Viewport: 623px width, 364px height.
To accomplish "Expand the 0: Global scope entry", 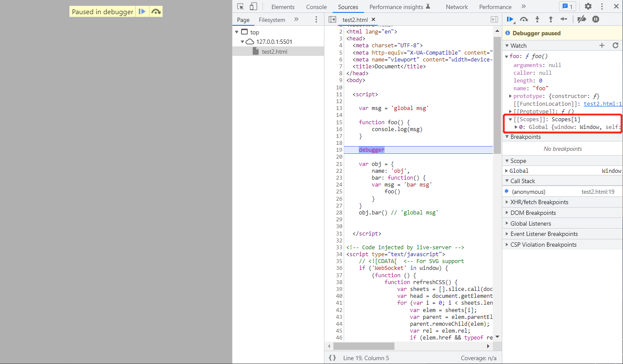I will (516, 127).
